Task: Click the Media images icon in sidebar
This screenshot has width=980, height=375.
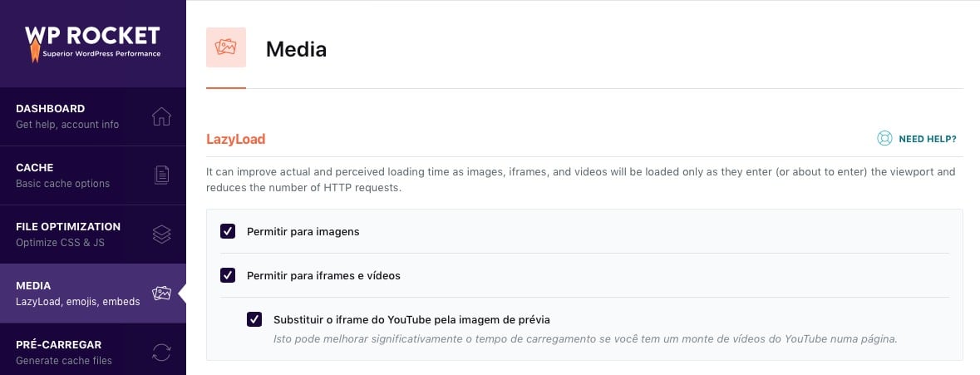Action: pos(162,294)
